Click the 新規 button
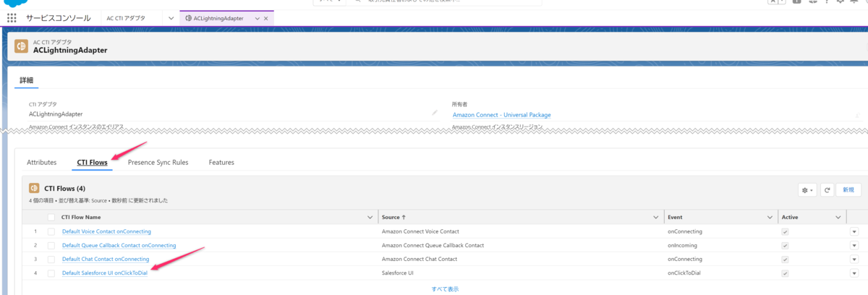This screenshot has height=295, width=868. coord(848,189)
